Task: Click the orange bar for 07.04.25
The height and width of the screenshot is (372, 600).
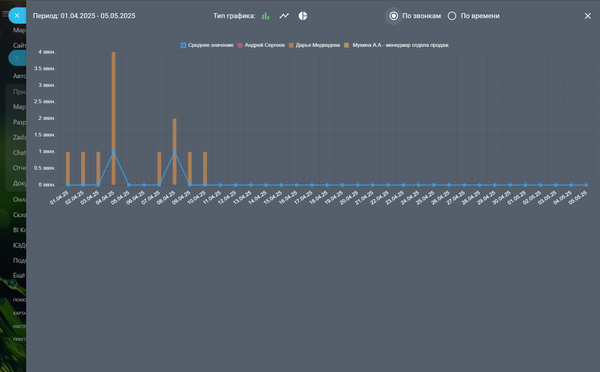Action: tap(159, 168)
